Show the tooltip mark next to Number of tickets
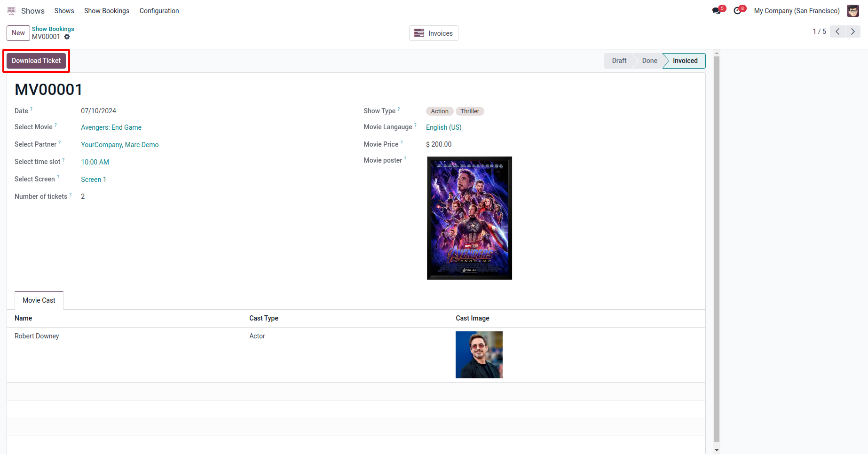The width and height of the screenshot is (868, 454). [x=71, y=195]
